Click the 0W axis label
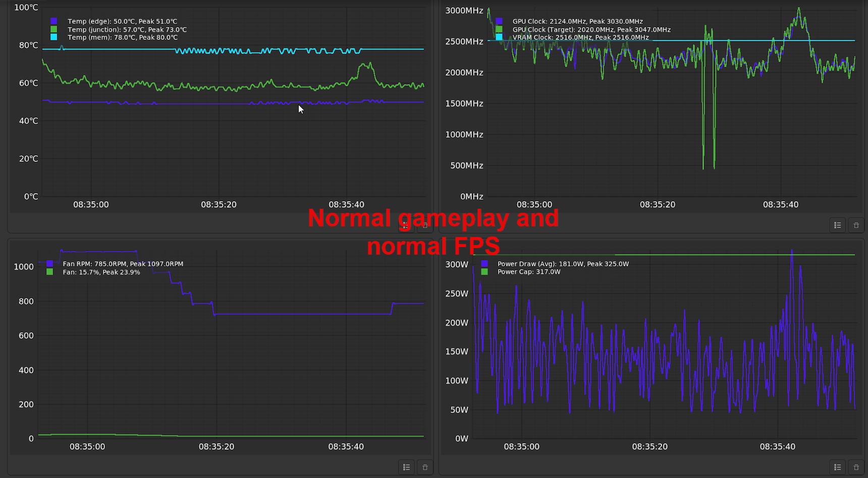The height and width of the screenshot is (478, 868). click(462, 439)
